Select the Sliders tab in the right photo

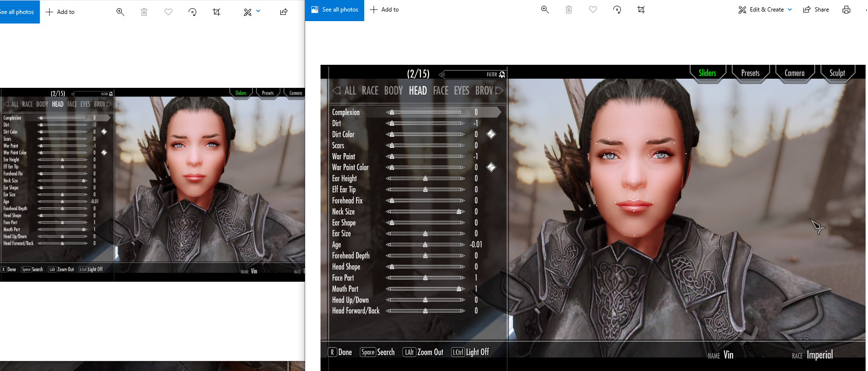[707, 73]
